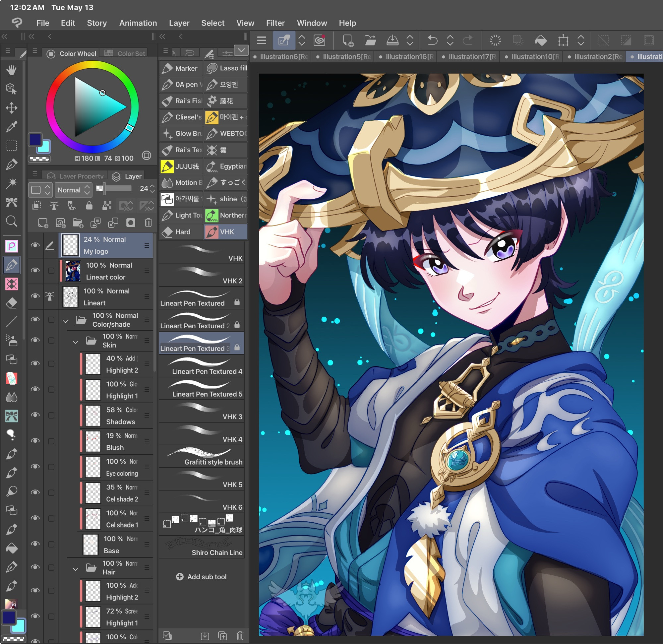Click Lock layer padlock icon
Screen dimensions: 663x644
(89, 205)
